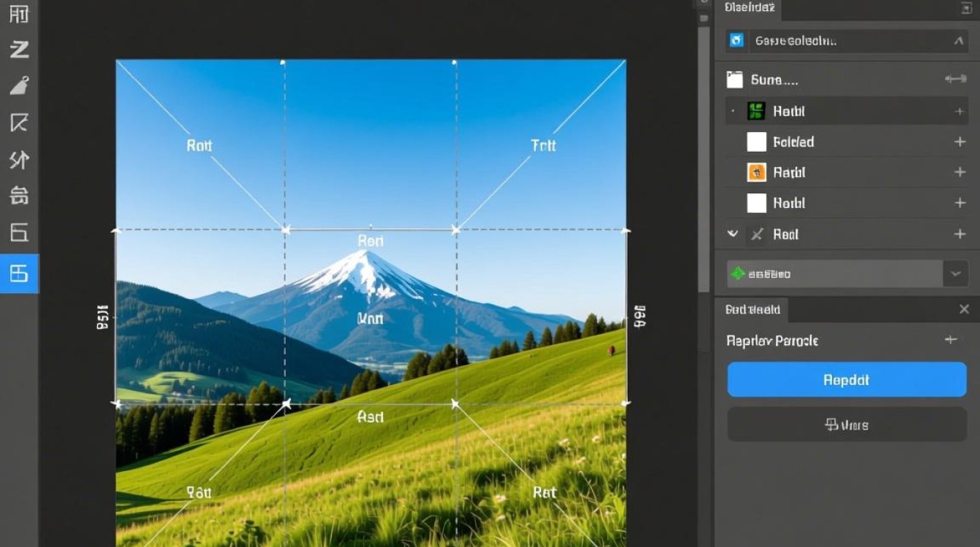980x547 pixels.
Task: Click the top tool icon in left toolbar
Action: (19, 15)
